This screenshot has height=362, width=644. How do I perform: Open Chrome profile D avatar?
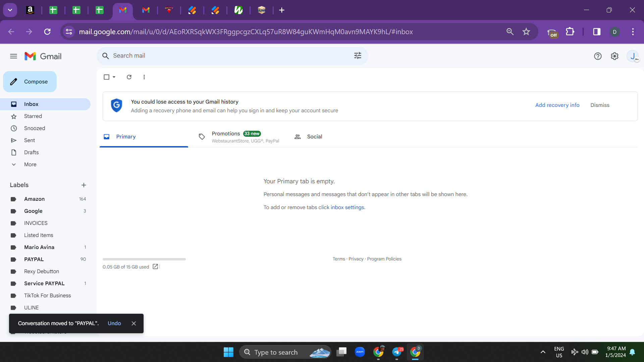614,32
